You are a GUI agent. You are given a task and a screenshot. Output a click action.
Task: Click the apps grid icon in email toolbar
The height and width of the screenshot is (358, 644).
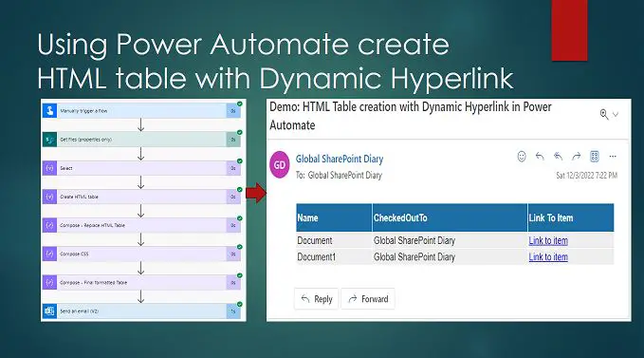tap(595, 156)
